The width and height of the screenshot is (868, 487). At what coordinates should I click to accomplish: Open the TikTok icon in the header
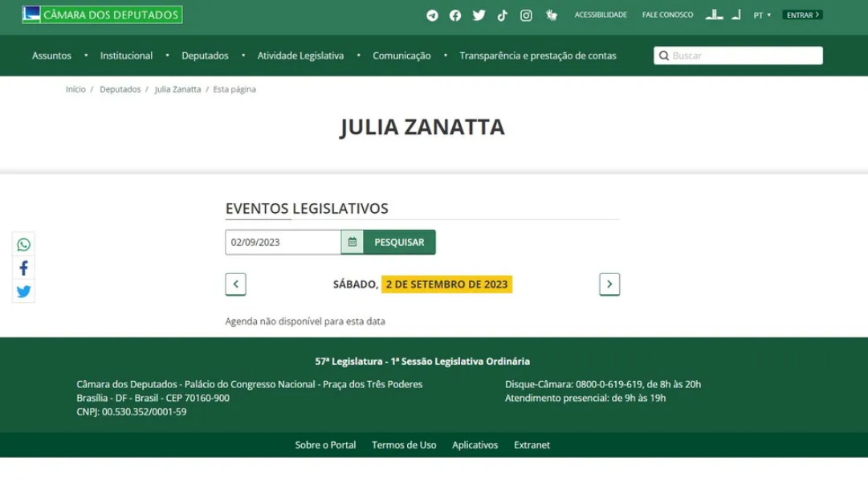[502, 14]
